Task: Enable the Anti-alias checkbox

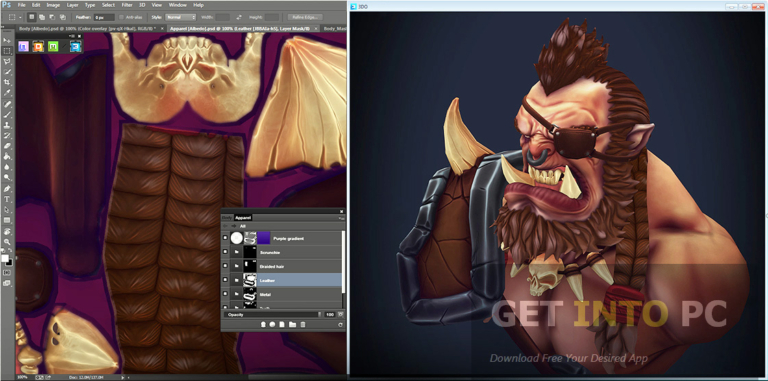Action: [120, 17]
